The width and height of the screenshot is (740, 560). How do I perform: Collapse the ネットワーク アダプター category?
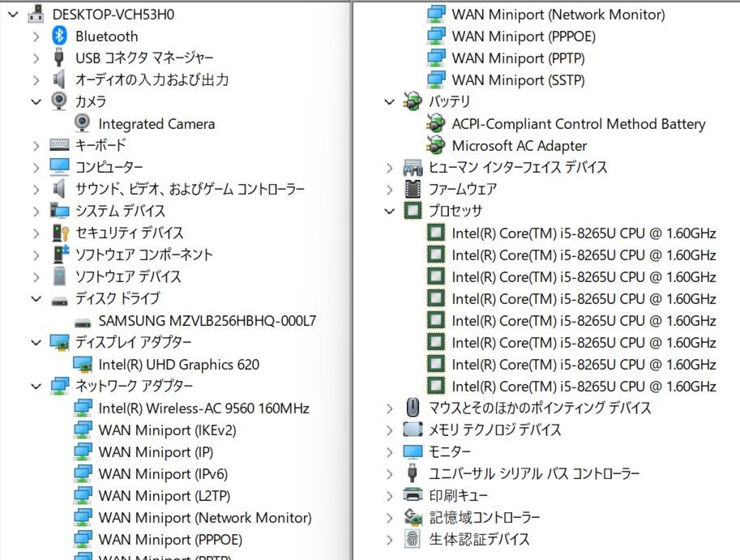pyautogui.click(x=36, y=386)
